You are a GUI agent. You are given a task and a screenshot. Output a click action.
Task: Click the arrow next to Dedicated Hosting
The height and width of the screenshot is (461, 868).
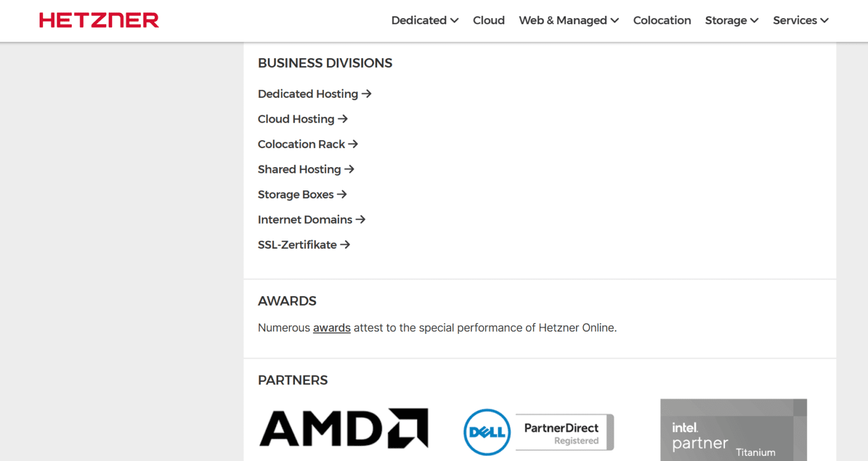[x=366, y=94]
